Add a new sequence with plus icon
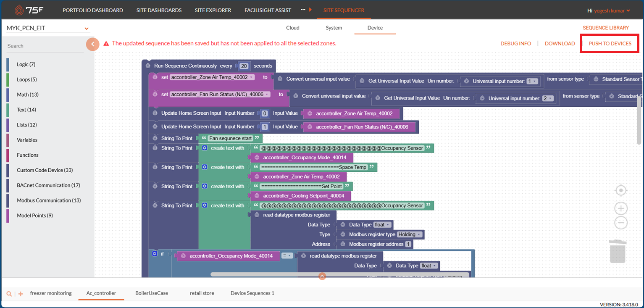The image size is (644, 308). (21, 294)
